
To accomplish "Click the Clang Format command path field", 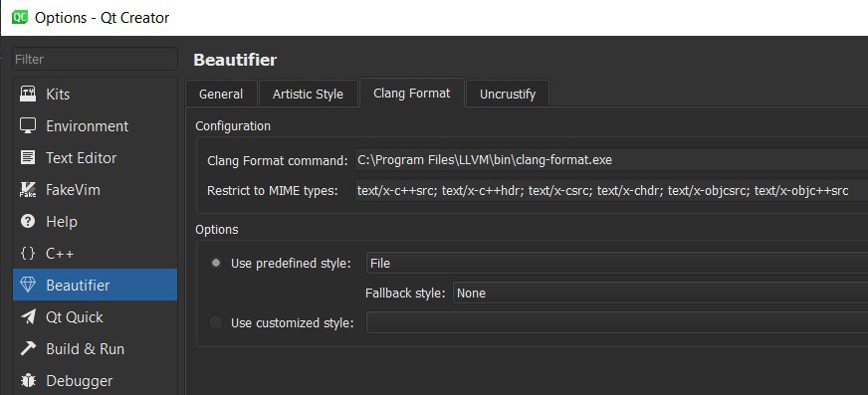I will tap(610, 160).
